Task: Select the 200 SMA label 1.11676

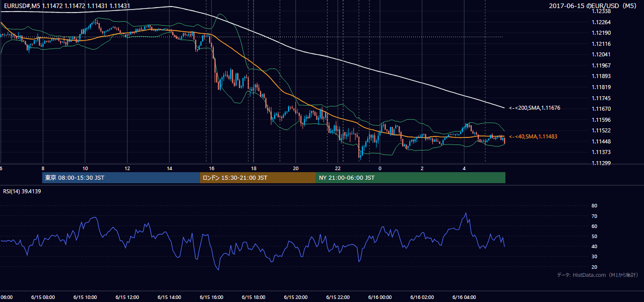Action: 535,108
